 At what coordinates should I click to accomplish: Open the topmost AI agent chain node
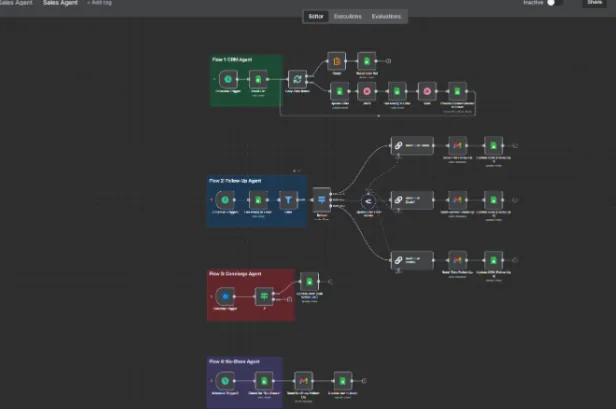pos(412,146)
